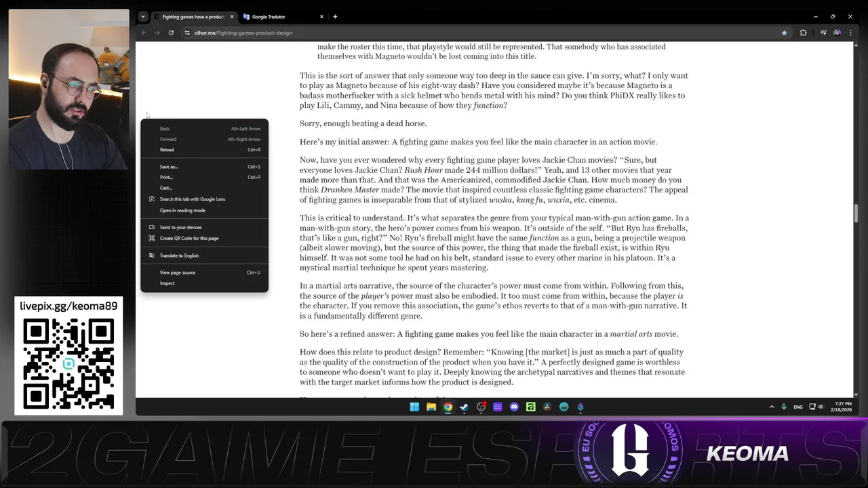Open the OBS Studio taskbar icon

(x=481, y=407)
